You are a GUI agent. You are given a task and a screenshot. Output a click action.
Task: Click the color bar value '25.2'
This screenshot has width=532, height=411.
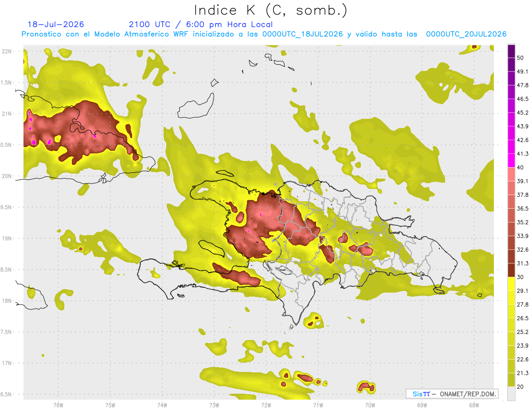click(523, 332)
